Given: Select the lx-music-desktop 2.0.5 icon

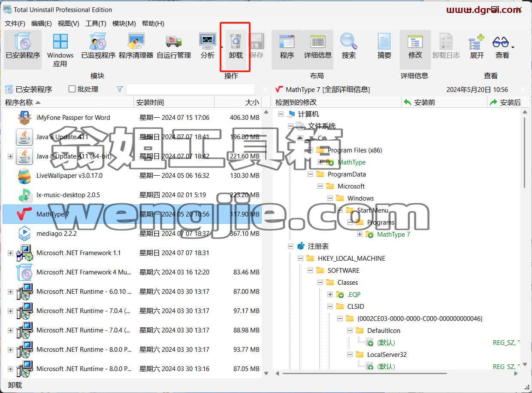Looking at the screenshot, I should (24, 195).
